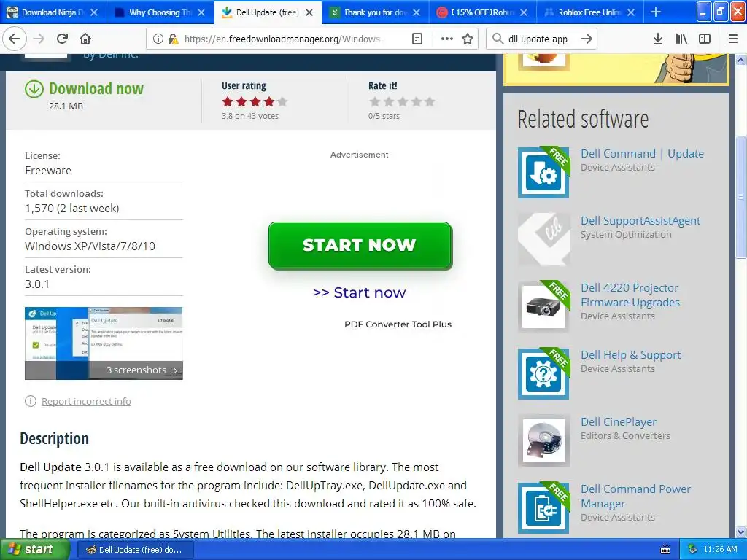Rate three stars under Rate it!
The width and height of the screenshot is (747, 560).
click(403, 101)
